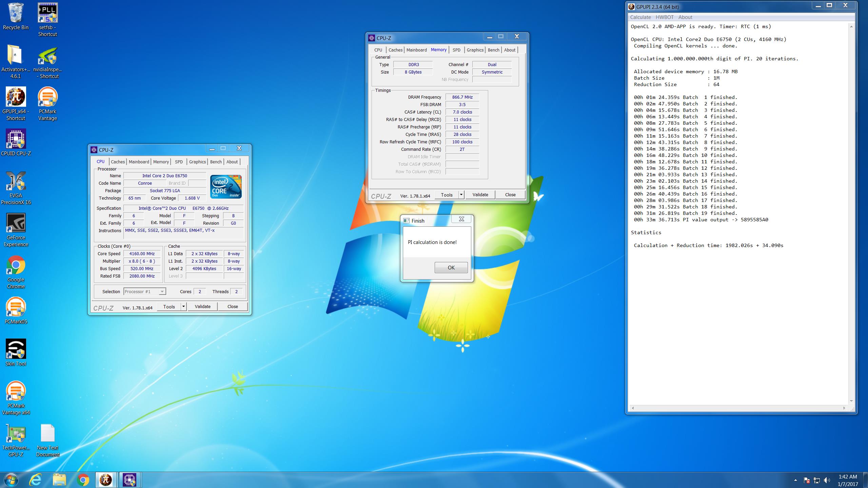Launch PCMark05 desktop icon
This screenshot has width=868, height=488.
pos(16,310)
